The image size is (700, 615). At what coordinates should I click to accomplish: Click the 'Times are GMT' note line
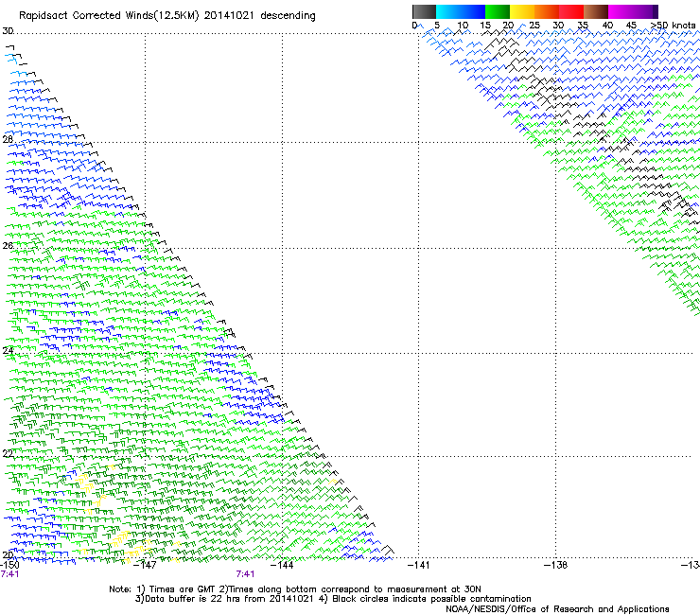pos(294,589)
